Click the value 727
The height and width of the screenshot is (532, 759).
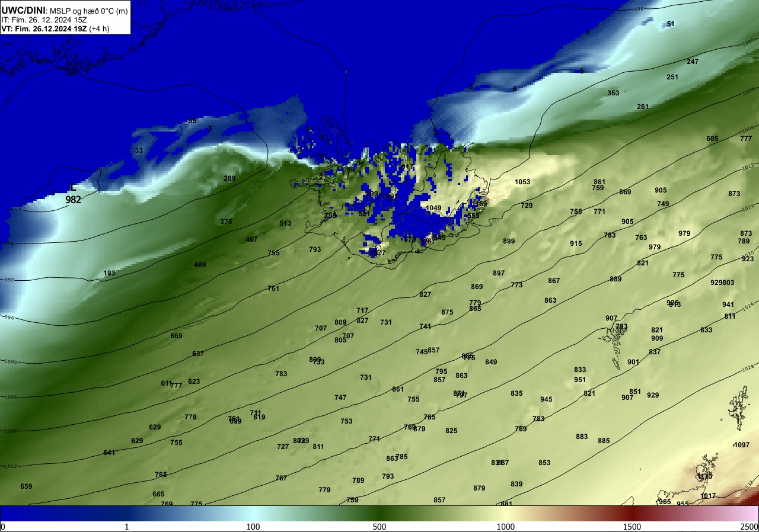pos(283,447)
